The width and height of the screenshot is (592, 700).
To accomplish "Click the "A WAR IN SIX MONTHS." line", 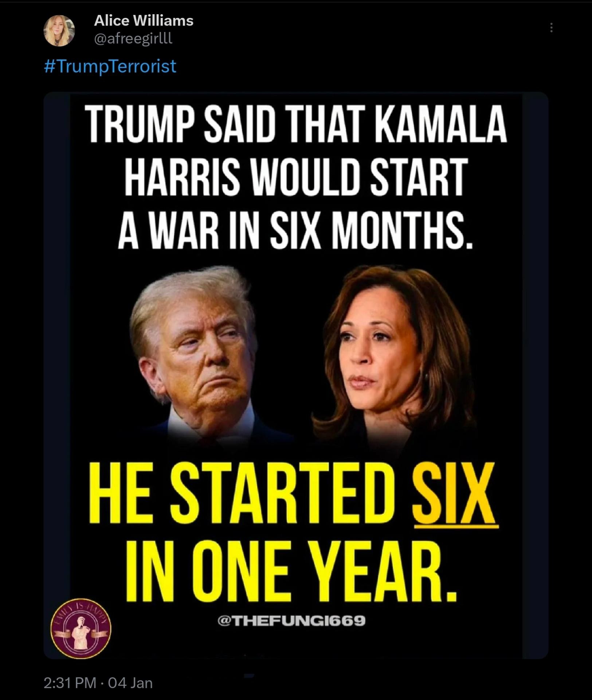I will (296, 230).
